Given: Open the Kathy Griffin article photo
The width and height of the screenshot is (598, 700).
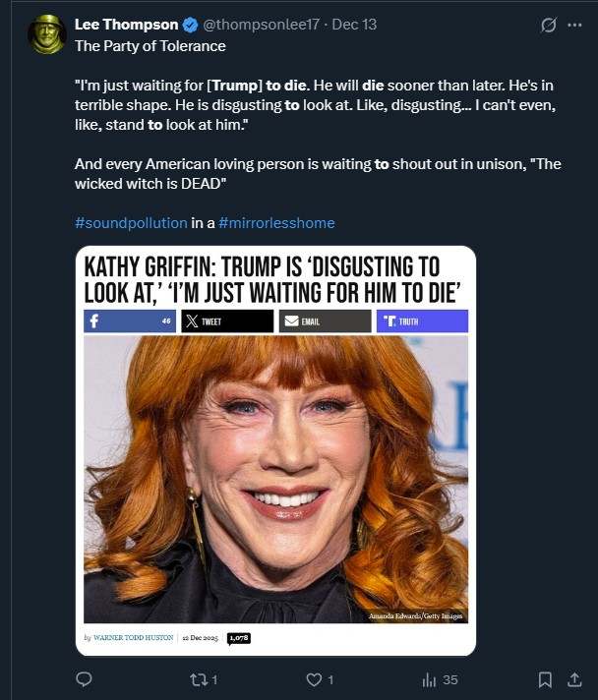Looking at the screenshot, I should [275, 479].
